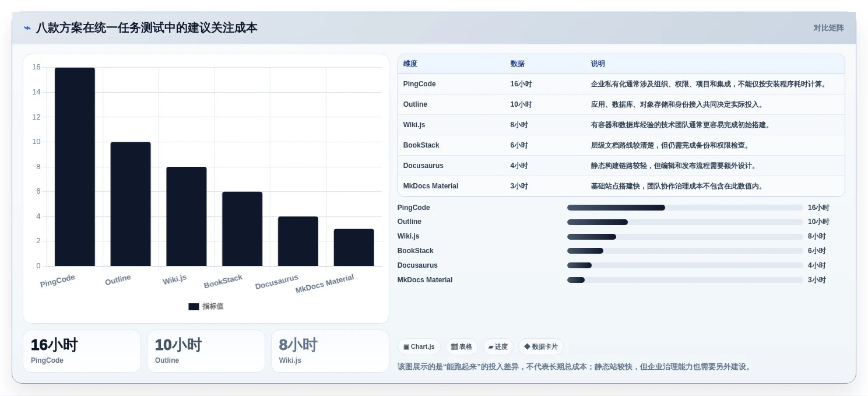The image size is (868, 396).
Task: Select the 数据卡片 tag chip
Action: (541, 346)
